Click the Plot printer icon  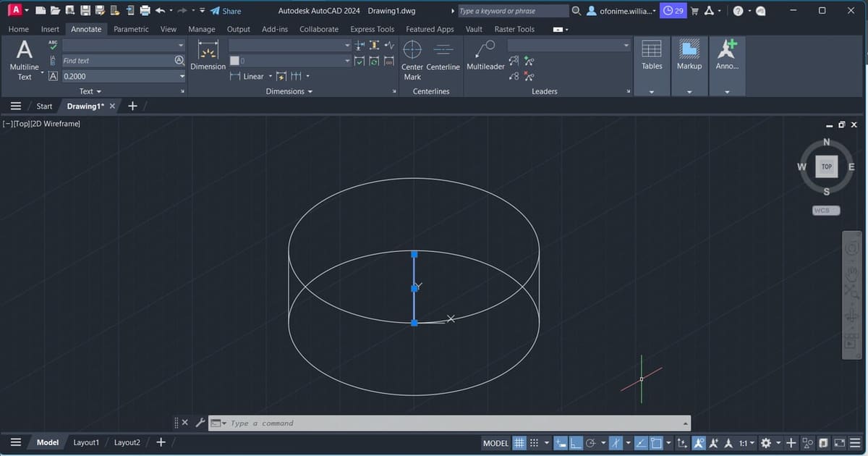click(145, 11)
